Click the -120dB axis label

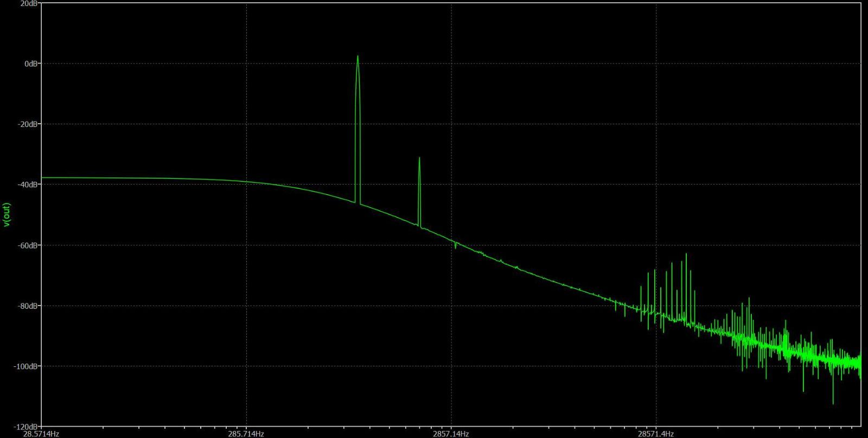click(x=25, y=427)
